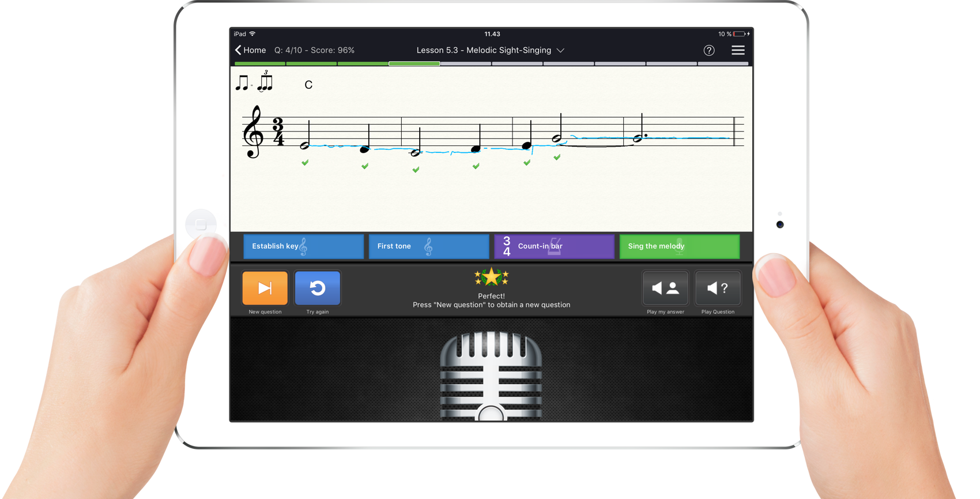Click the Play my answer speaker icon
Screen dimensions: 980x499
point(665,288)
